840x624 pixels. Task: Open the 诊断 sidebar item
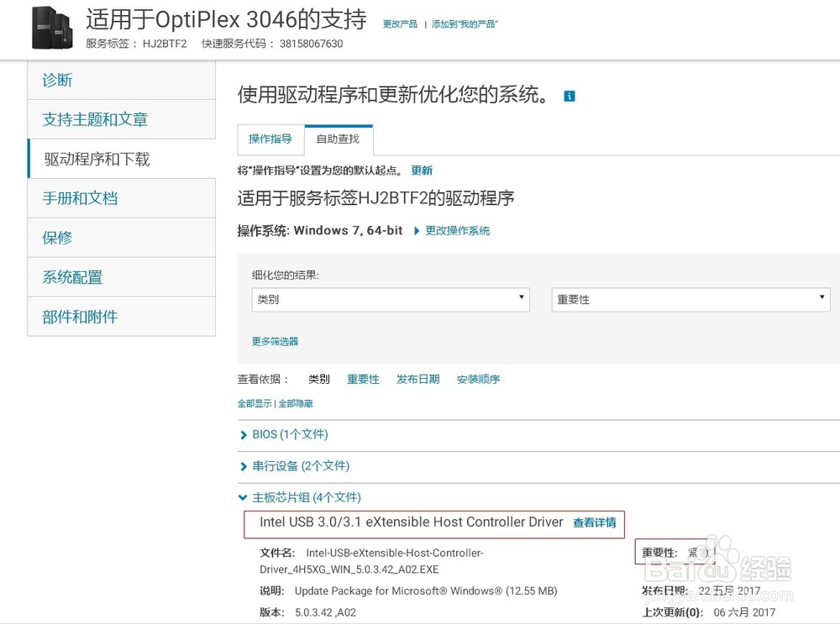[122, 80]
